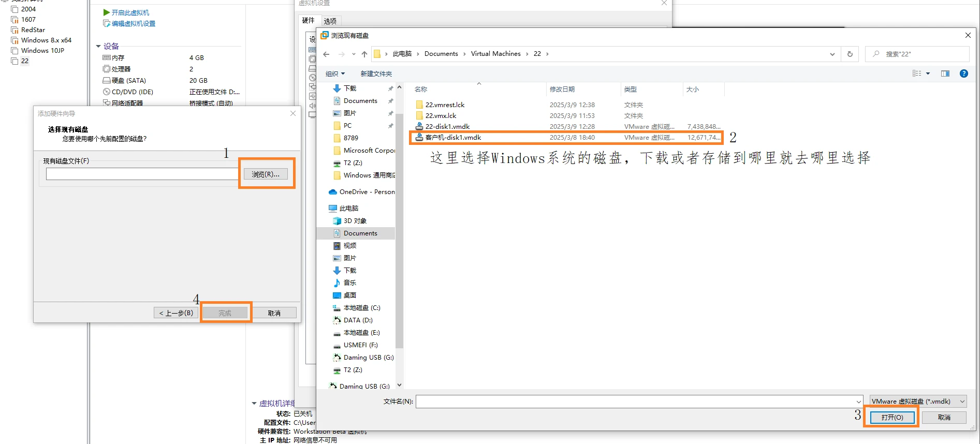Click the view mode icon
980x444 pixels.
click(917, 73)
